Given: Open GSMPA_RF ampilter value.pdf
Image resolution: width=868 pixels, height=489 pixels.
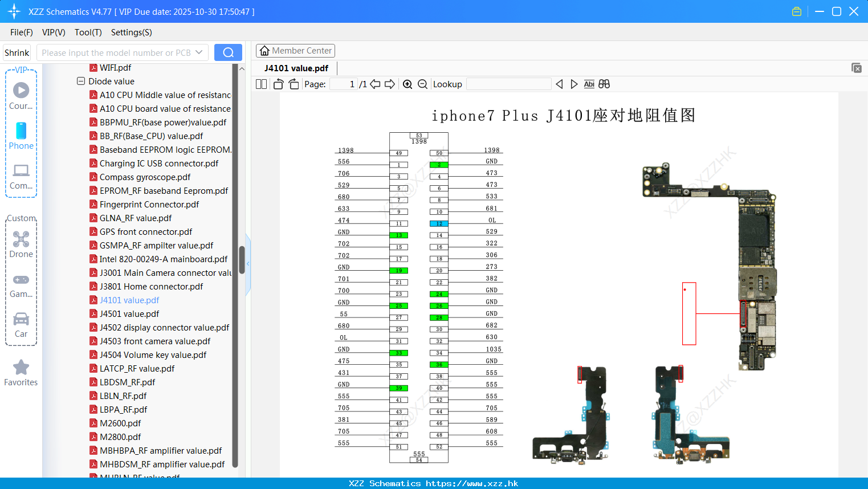Looking at the screenshot, I should point(156,245).
